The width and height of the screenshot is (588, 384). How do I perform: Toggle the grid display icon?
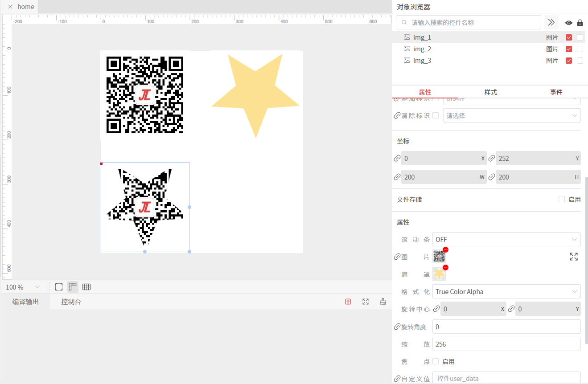click(x=86, y=287)
